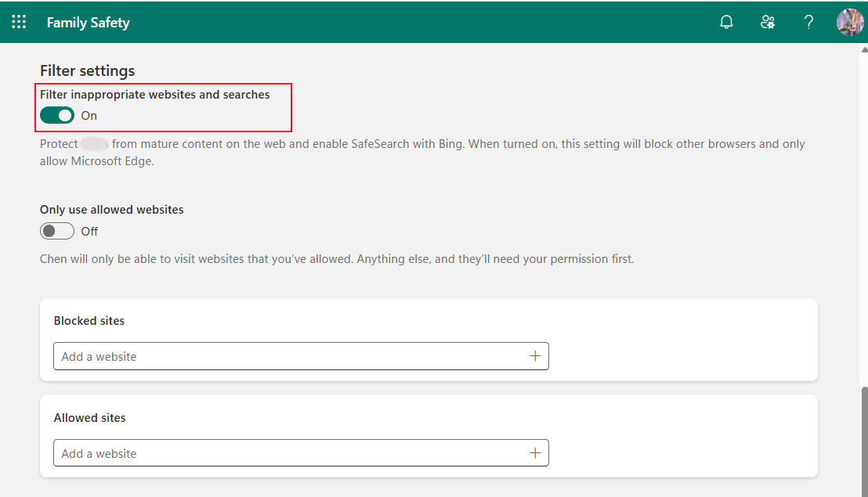Click the Filter inappropriate websites and searches text
Viewport: 868px width, 497px height.
coord(154,94)
